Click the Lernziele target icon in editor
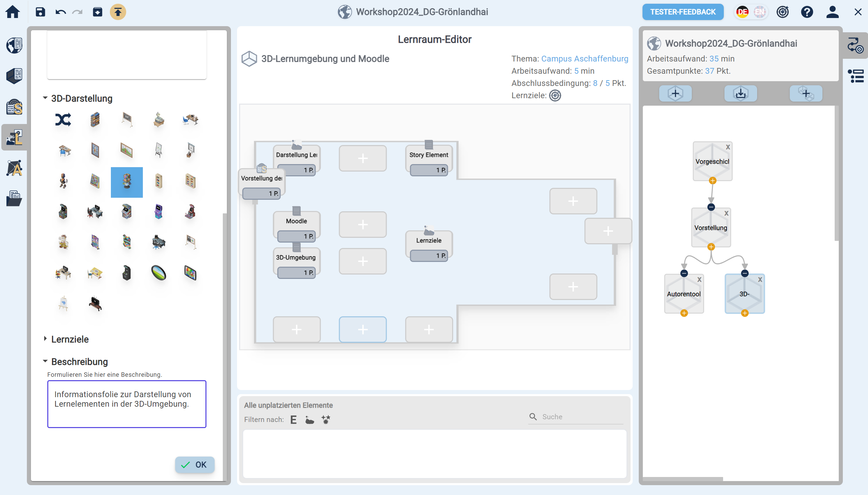The width and height of the screenshot is (868, 495). click(x=555, y=95)
